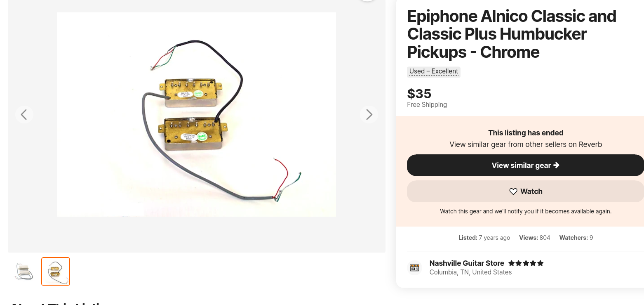The height and width of the screenshot is (305, 644).
Task: Click the Epiphone Alnico Classic listing title
Action: 512,34
